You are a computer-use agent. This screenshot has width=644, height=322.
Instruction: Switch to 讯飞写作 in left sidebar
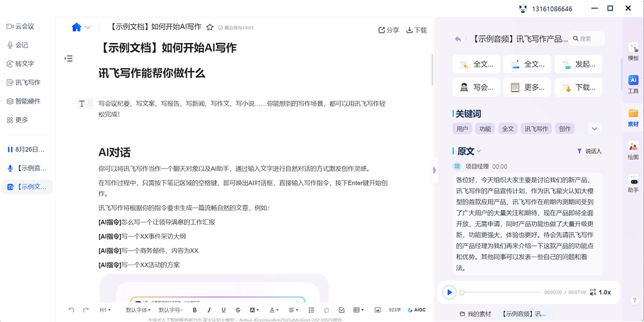(x=27, y=83)
